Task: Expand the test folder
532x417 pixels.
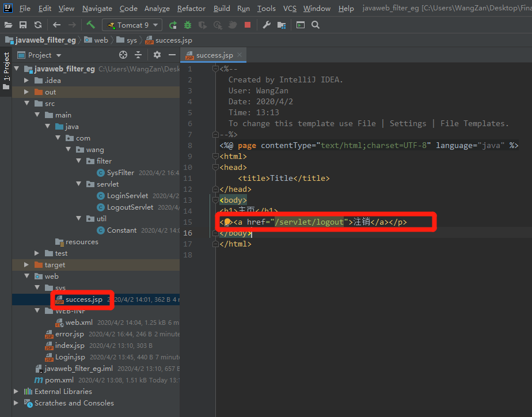Action: (x=37, y=253)
